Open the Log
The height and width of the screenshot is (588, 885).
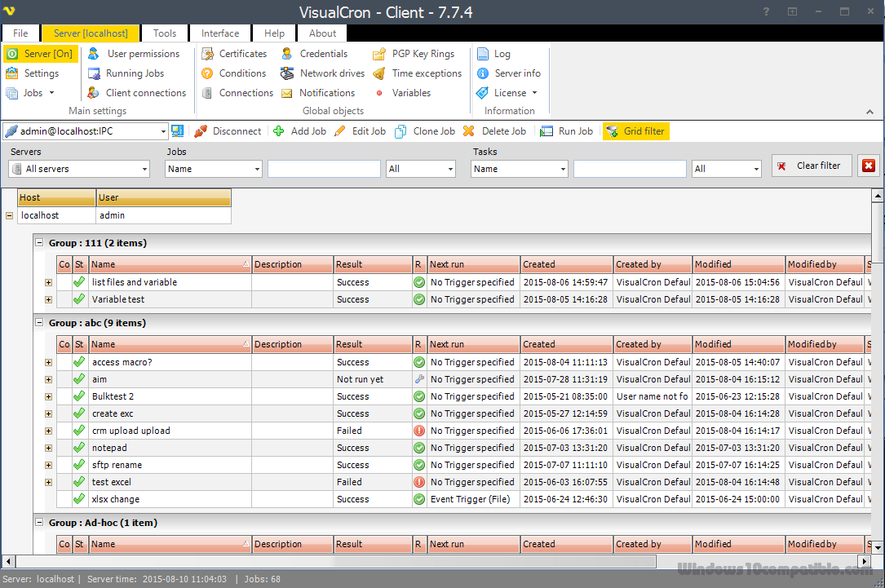(493, 54)
